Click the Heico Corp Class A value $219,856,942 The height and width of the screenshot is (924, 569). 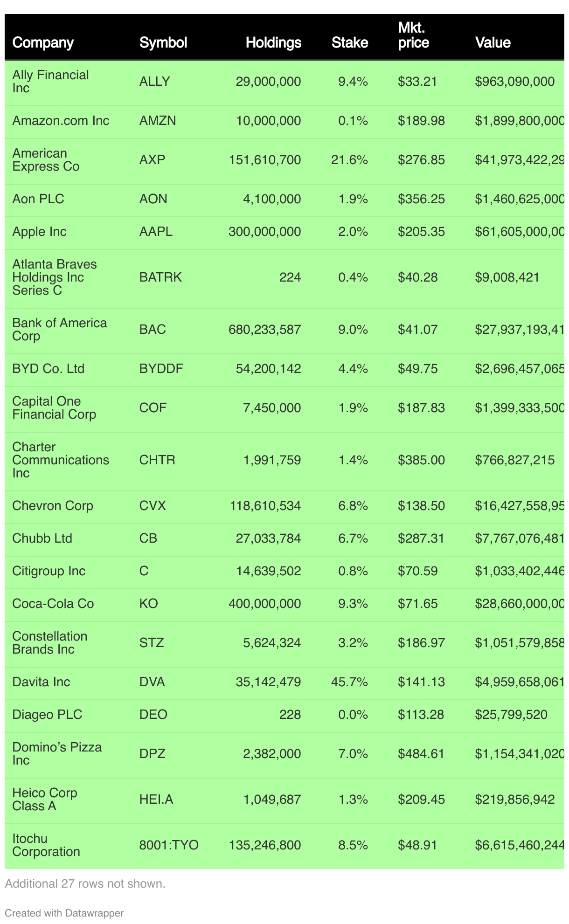coord(515,800)
